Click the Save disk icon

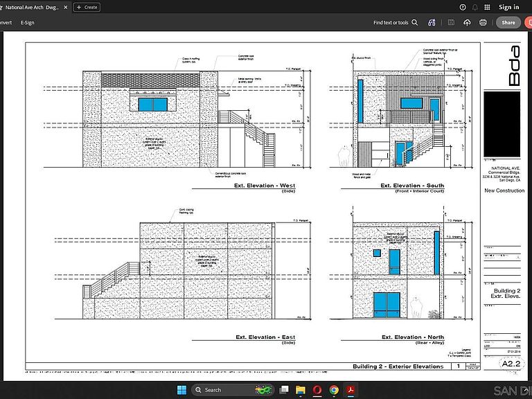coord(451,22)
